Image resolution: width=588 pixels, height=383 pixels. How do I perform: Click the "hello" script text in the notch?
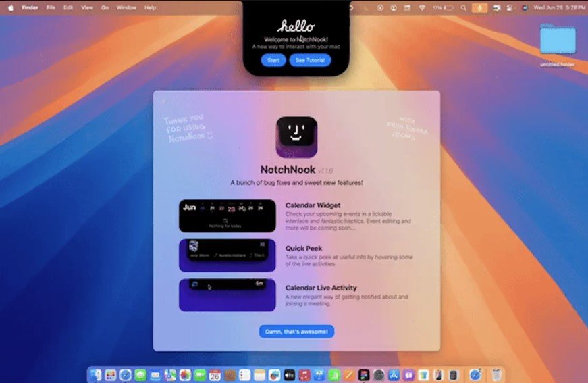click(x=296, y=26)
